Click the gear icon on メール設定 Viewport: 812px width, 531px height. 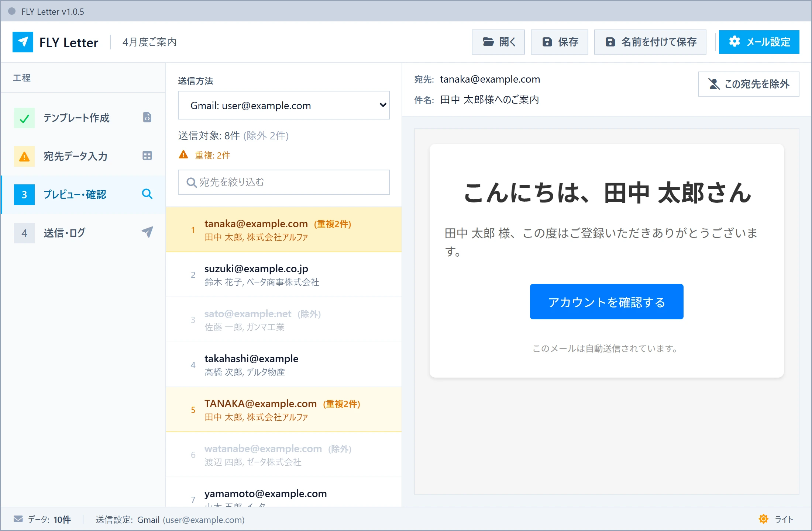(x=734, y=42)
